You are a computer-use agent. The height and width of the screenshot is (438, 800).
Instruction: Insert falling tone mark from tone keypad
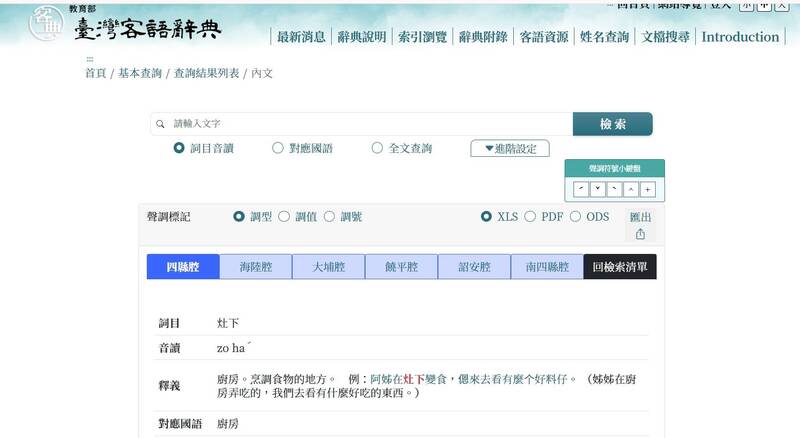pos(614,189)
